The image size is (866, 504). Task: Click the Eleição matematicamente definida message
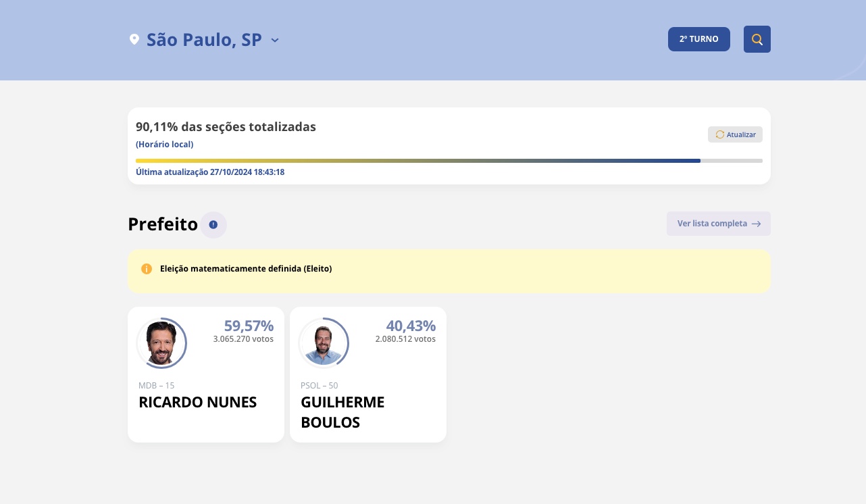coord(246,269)
